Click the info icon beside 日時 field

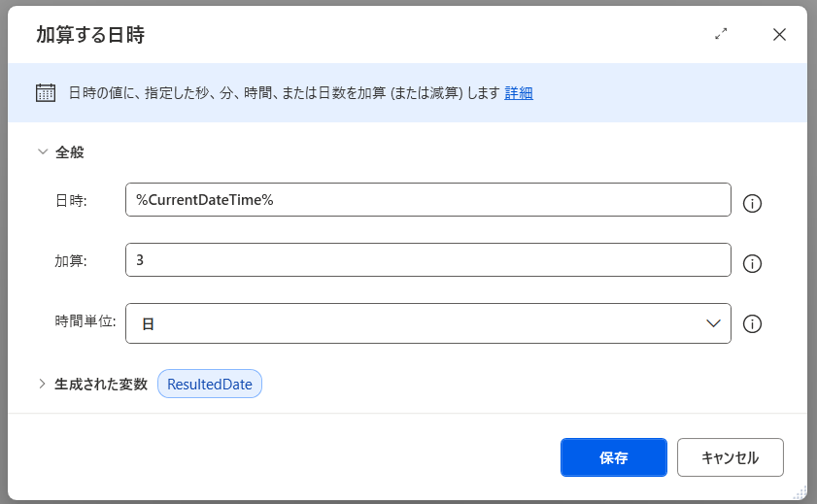point(752,203)
